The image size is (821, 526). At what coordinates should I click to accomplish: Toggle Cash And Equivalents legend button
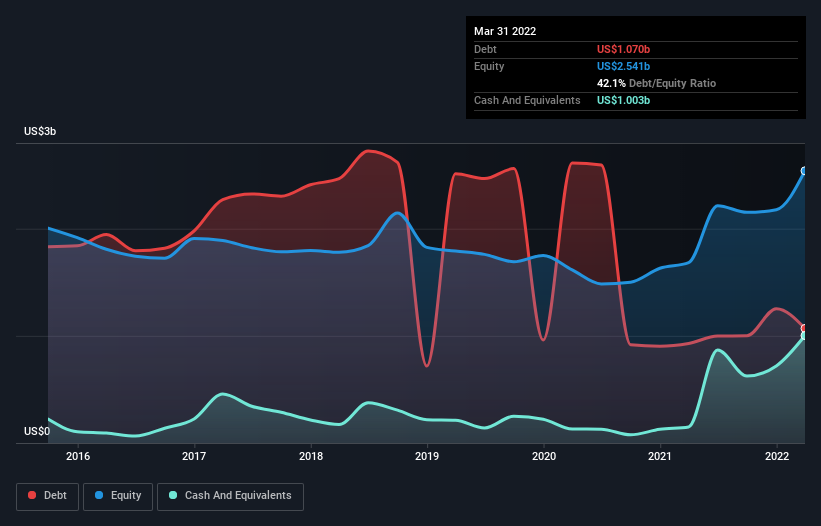tap(230, 496)
